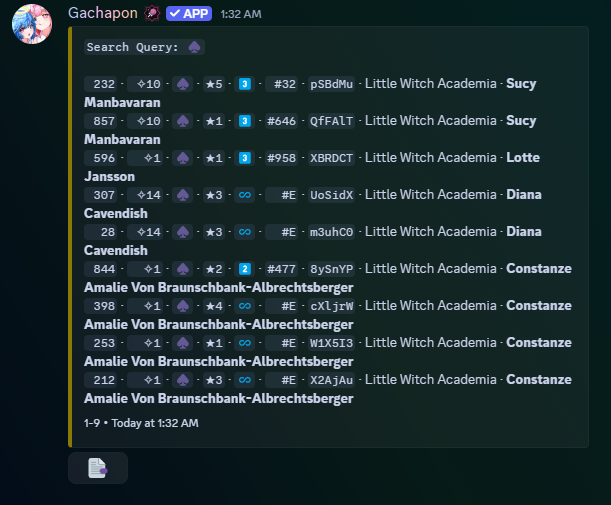Screen dimensions: 611x505
Task: Click the embed footer '1-9 • Today at 1:32 AM'
Action: (141, 423)
